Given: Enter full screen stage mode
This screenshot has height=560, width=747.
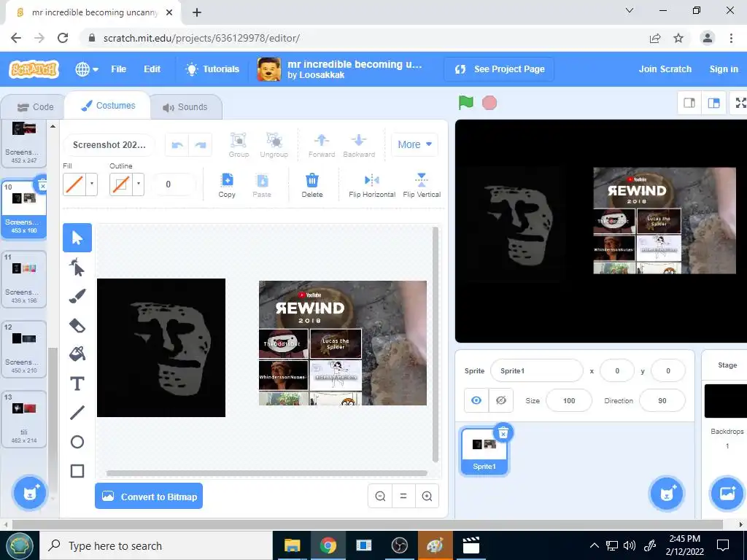Looking at the screenshot, I should [740, 103].
